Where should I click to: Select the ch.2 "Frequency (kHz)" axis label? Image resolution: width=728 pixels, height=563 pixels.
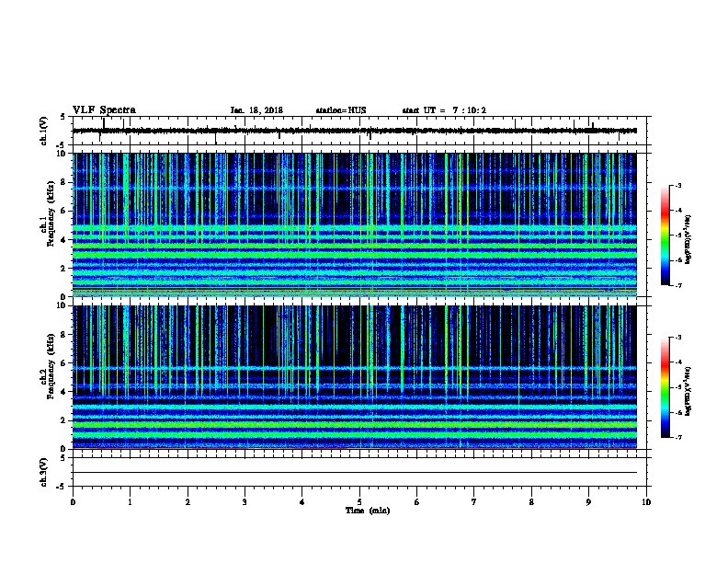[x=51, y=366]
